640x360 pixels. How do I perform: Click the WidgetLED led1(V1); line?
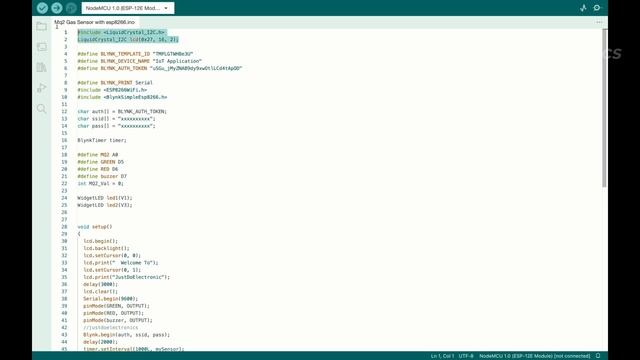[x=105, y=198]
